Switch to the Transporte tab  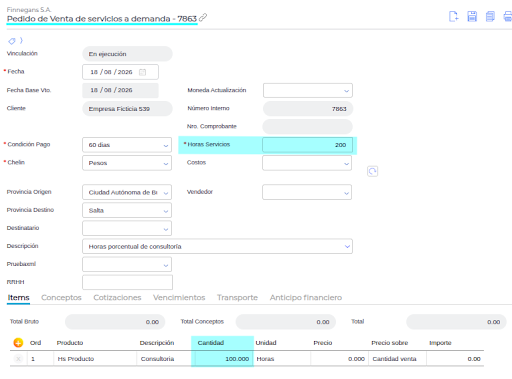coord(237,298)
